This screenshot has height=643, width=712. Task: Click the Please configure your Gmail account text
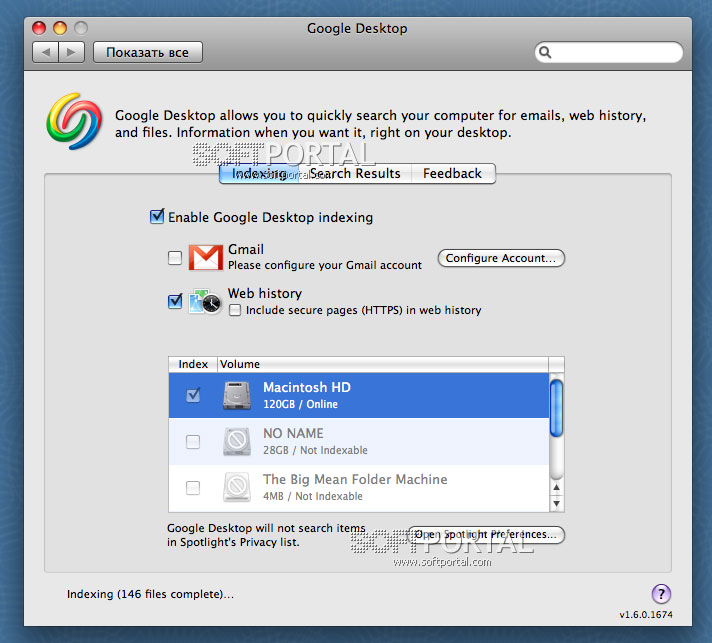[x=325, y=265]
